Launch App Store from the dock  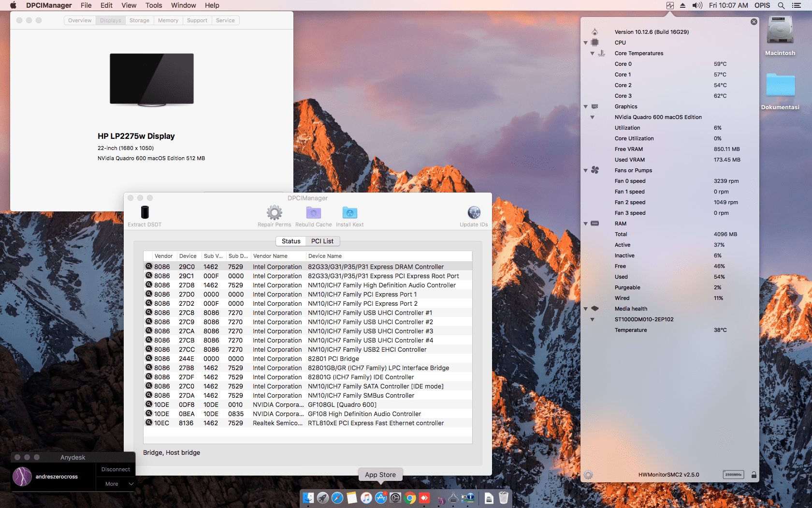coord(381,497)
